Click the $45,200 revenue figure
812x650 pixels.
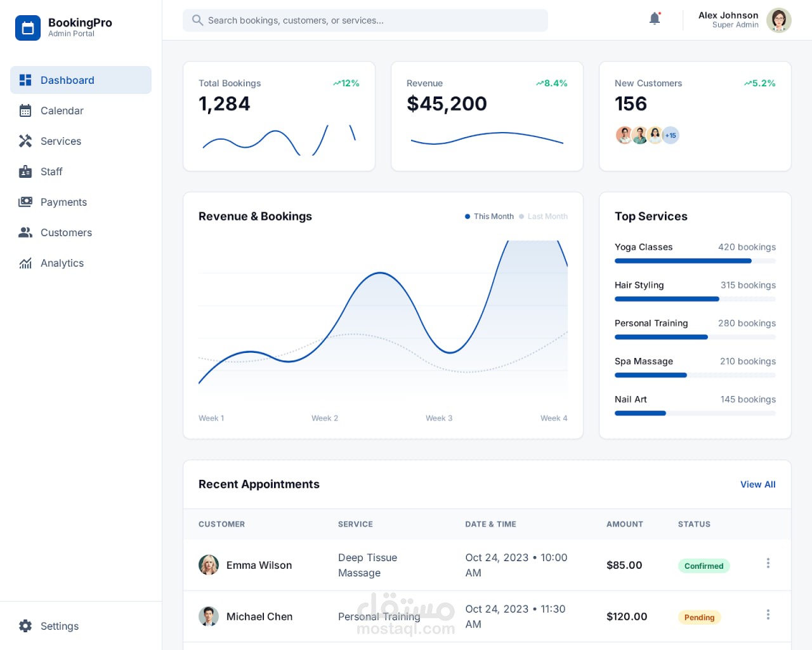pyautogui.click(x=447, y=103)
